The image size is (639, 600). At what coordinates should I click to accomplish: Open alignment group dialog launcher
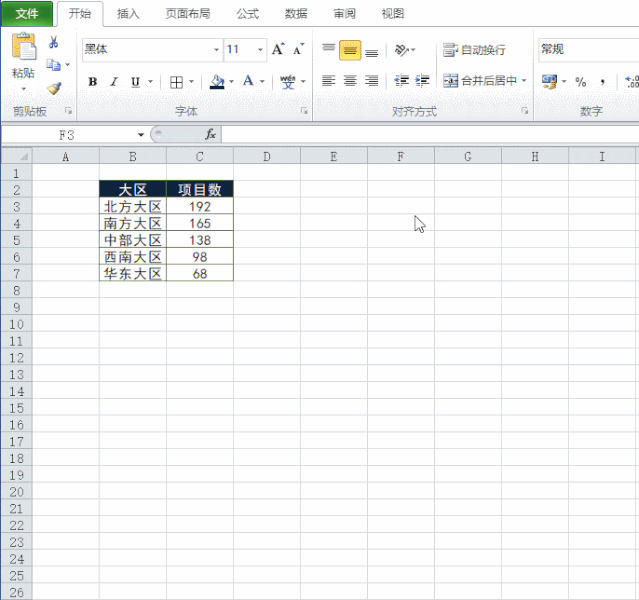[525, 111]
